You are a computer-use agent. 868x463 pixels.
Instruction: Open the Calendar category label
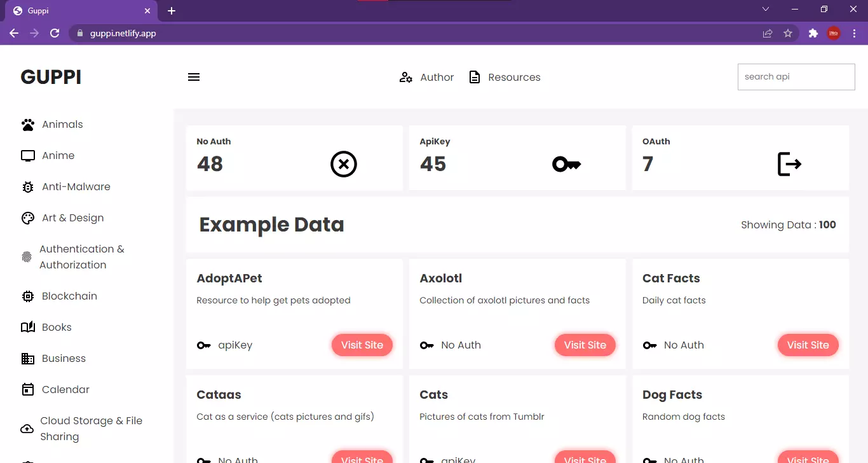[65, 390]
